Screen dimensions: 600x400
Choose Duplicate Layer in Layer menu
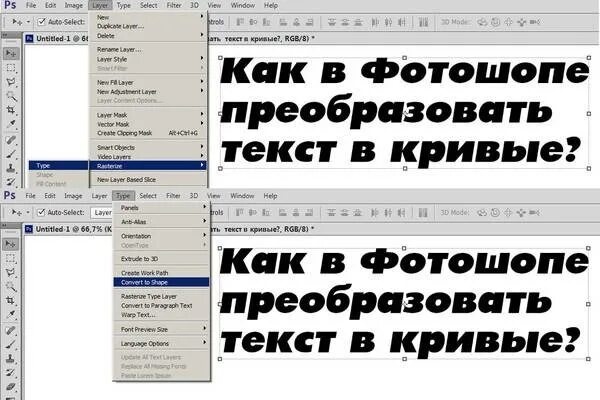[149, 26]
